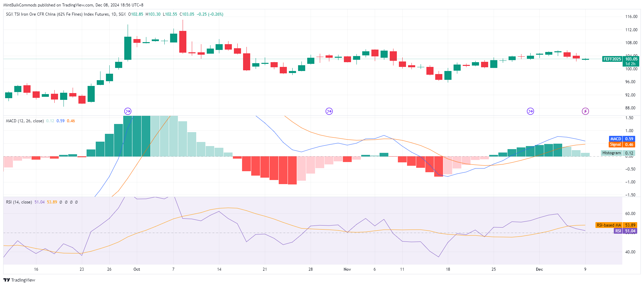Screen dimensions: 644x286
Task: Select the SGX TSI Iron Ore chart title
Action: [x=66, y=14]
